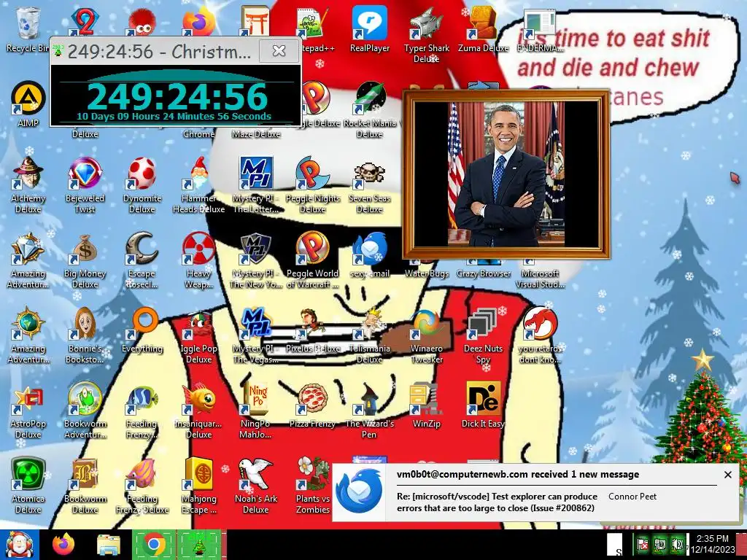
Task: Select the Bejeweled Twist shortcut
Action: [85, 186]
